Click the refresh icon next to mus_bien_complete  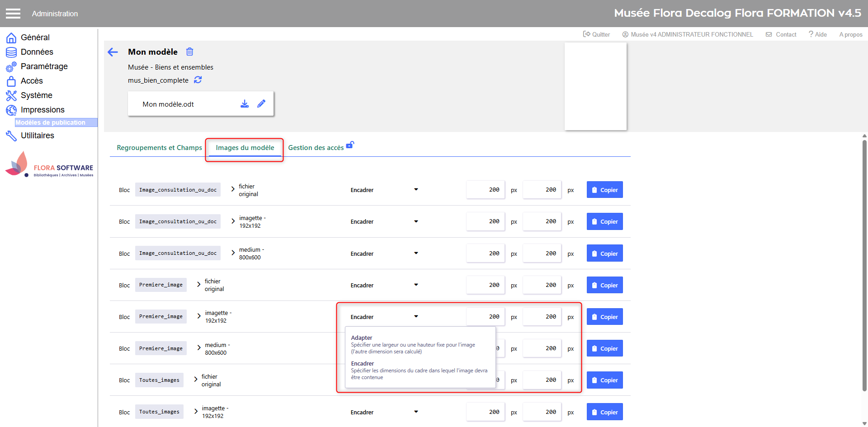pos(198,80)
